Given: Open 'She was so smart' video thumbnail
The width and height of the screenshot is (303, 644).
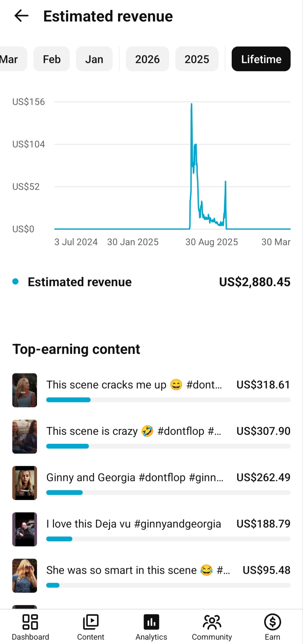Looking at the screenshot, I should tap(25, 576).
